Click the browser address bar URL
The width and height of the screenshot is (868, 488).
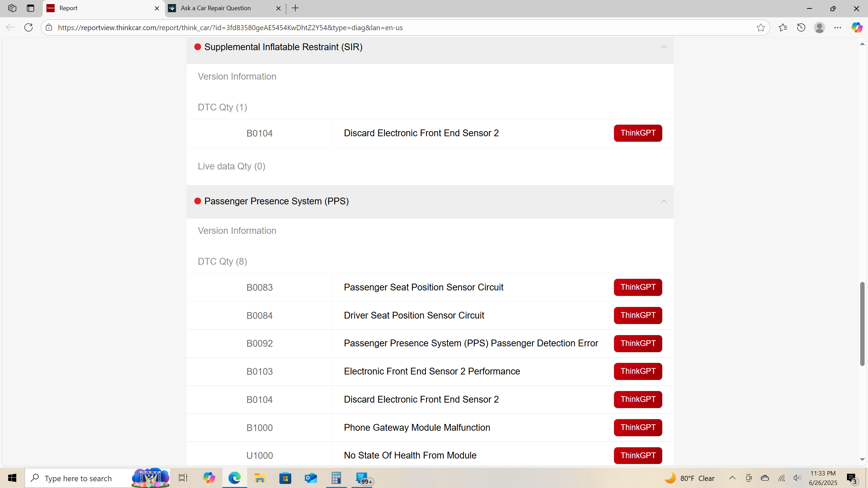click(230, 27)
